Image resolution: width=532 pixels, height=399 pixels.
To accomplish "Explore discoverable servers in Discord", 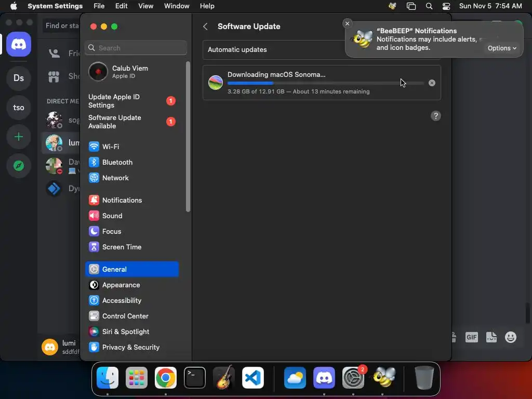I will pos(19,166).
